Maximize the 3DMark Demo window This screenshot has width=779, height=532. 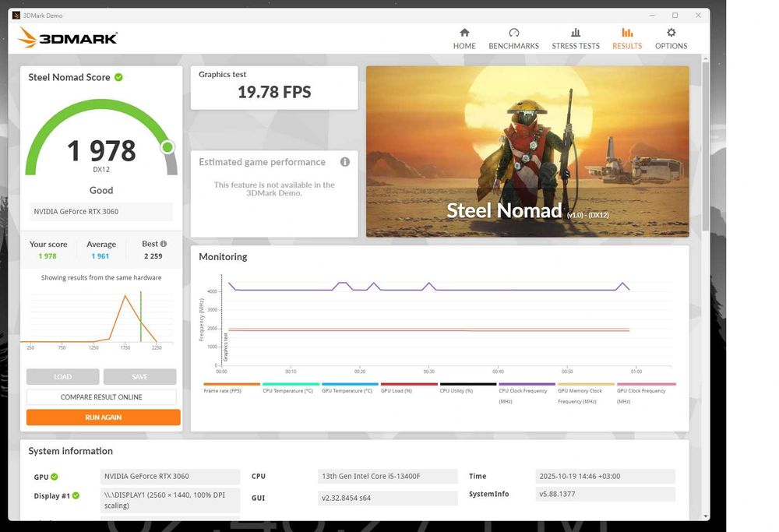coord(675,16)
